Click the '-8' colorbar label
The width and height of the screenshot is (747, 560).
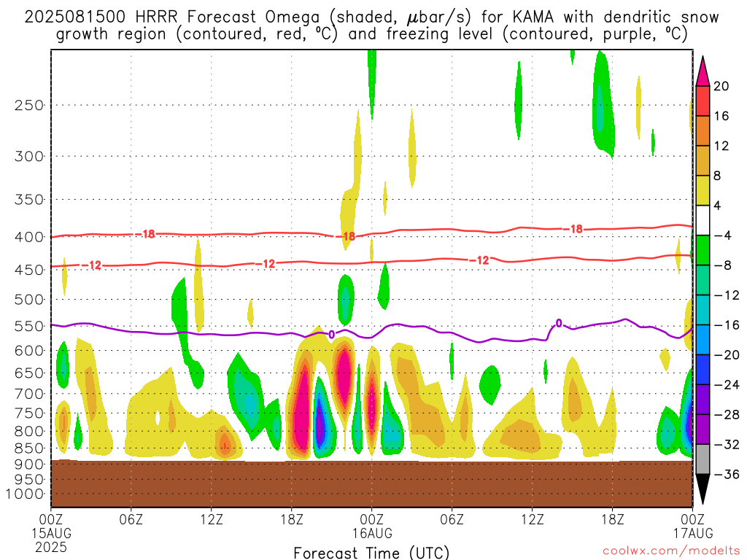click(722, 265)
